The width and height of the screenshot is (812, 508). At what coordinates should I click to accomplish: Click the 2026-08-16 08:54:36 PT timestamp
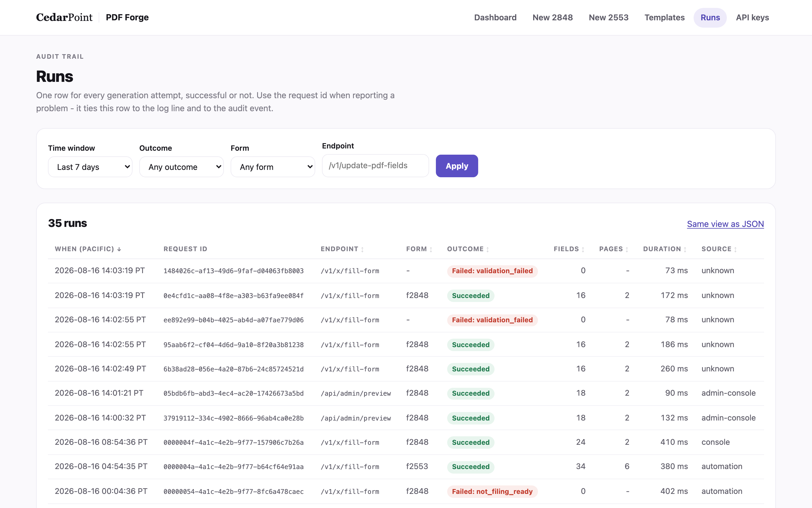pyautogui.click(x=101, y=442)
